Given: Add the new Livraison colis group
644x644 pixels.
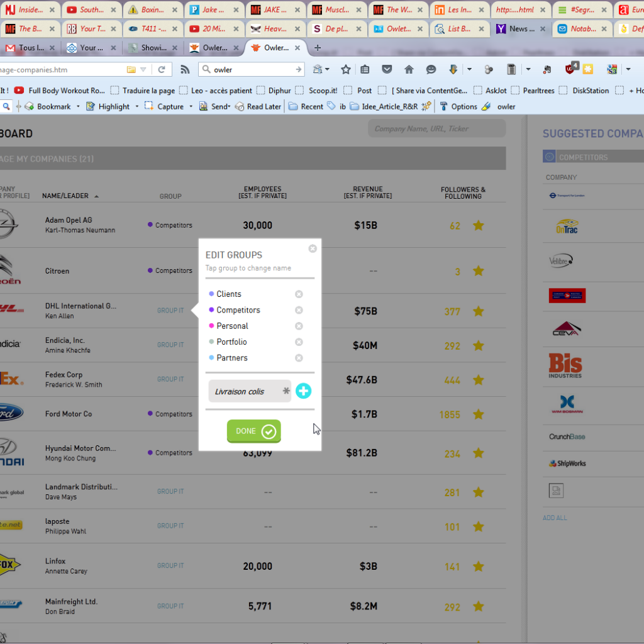Looking at the screenshot, I should coord(304,391).
